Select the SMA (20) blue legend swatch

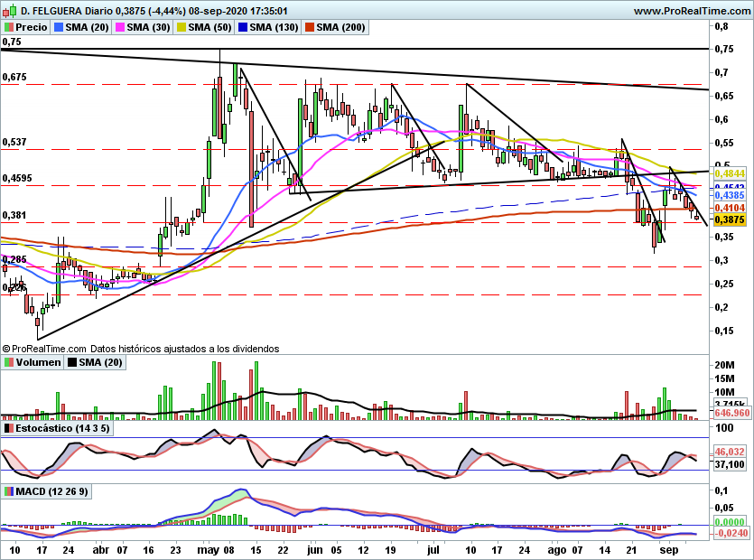click(61, 27)
